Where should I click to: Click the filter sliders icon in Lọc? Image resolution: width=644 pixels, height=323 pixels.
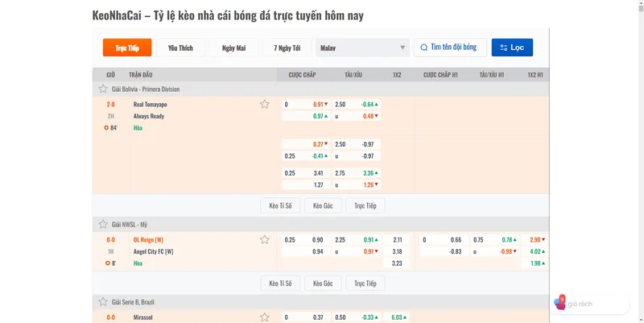click(503, 48)
